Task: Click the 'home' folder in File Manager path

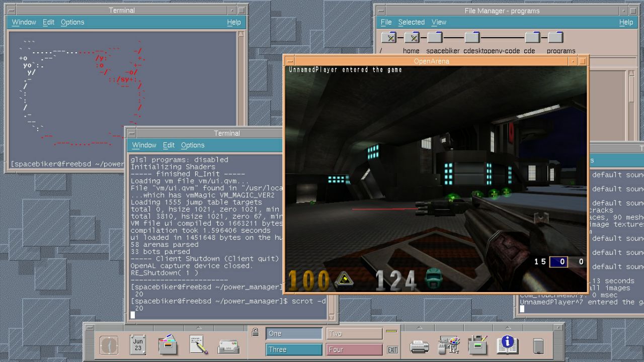Action: (412, 38)
